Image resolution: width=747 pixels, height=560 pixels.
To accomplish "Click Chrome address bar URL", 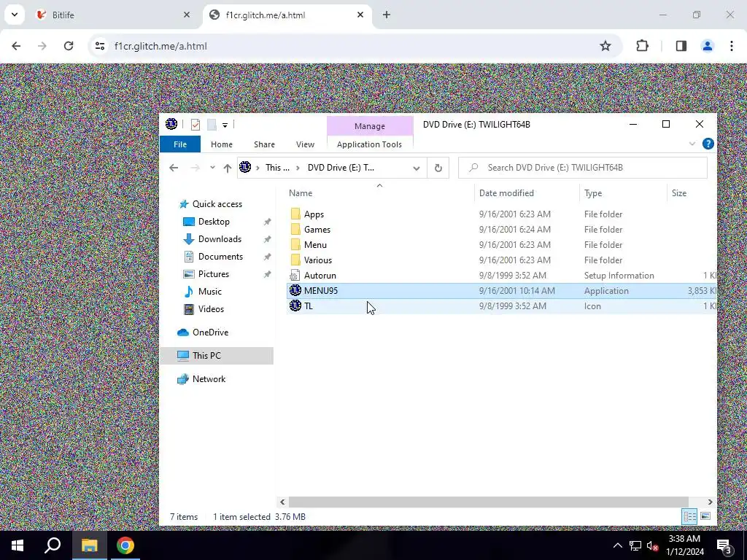I will [160, 46].
